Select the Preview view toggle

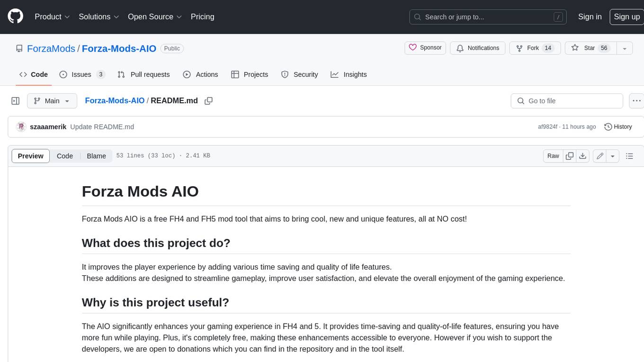click(30, 156)
